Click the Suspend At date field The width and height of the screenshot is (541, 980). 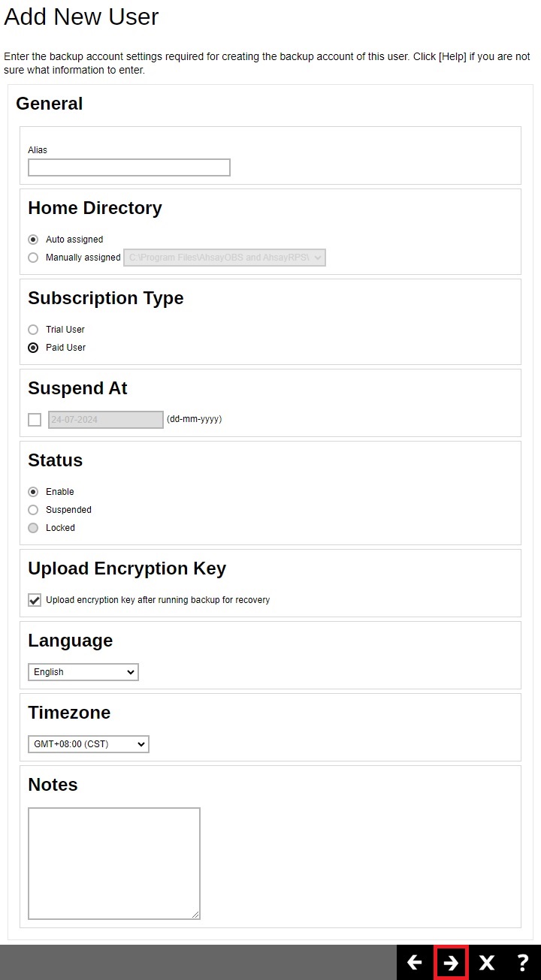105,419
